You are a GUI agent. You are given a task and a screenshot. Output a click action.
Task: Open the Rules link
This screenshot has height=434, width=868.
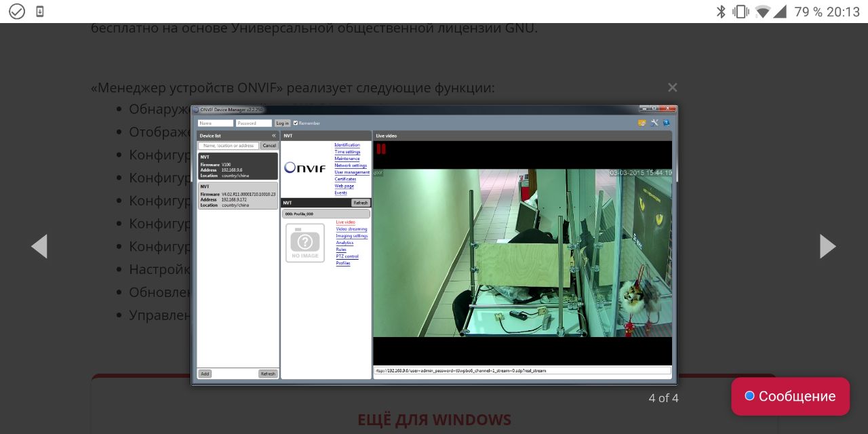[341, 250]
